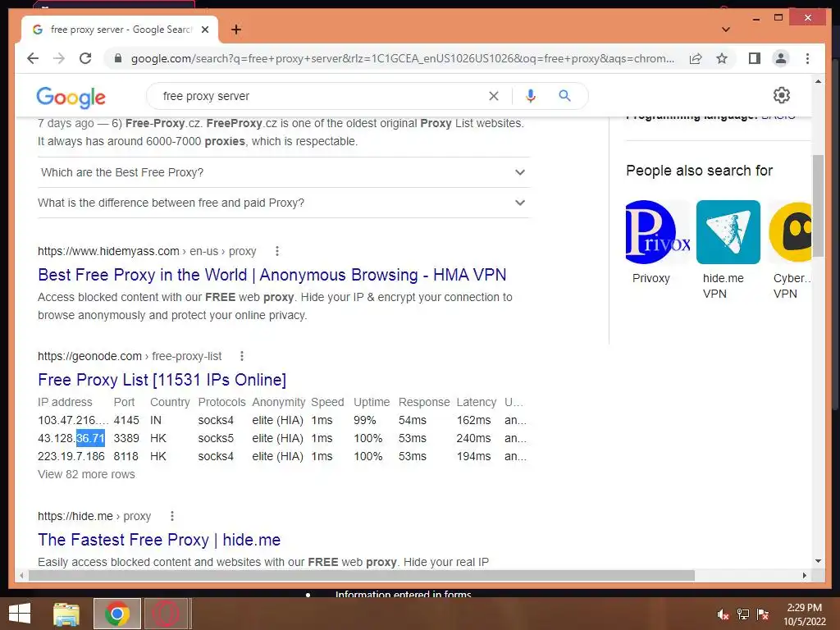Click latency value 162ms
This screenshot has height=630, width=840.
tap(473, 420)
